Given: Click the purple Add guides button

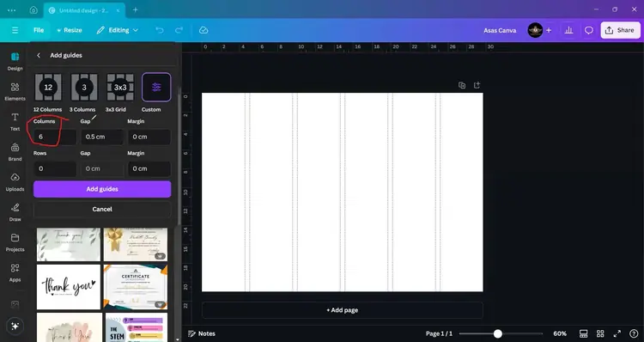Looking at the screenshot, I should pyautogui.click(x=102, y=189).
